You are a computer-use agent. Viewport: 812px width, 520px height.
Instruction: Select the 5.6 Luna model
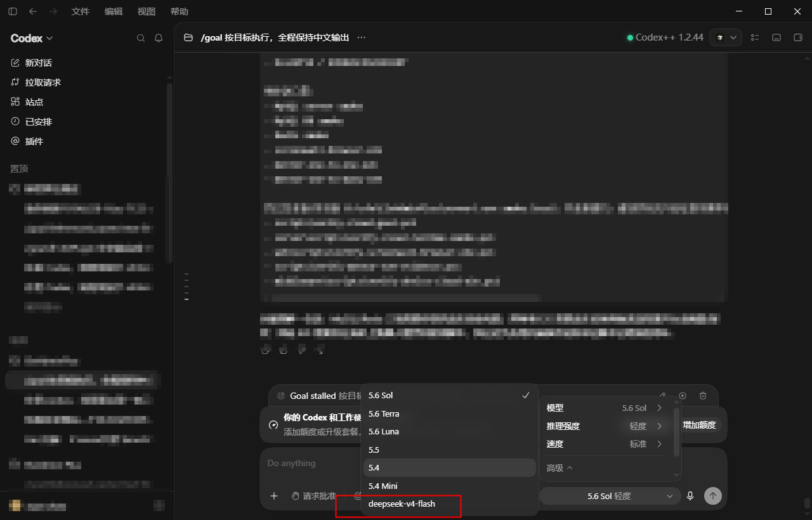click(450, 431)
